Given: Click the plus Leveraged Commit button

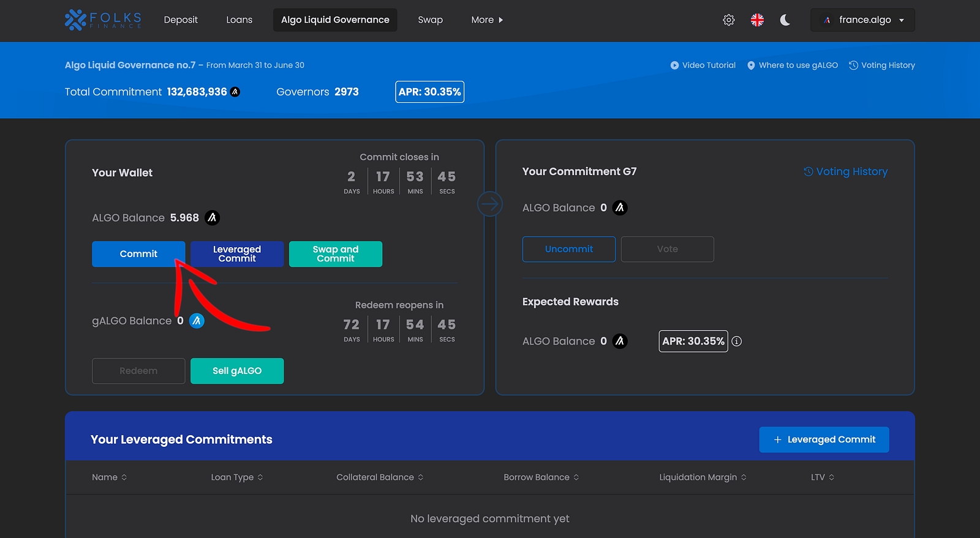Looking at the screenshot, I should (824, 439).
